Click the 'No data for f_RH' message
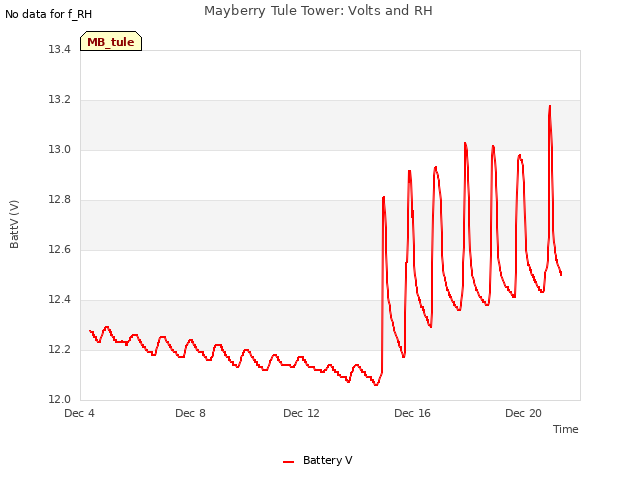 pyautogui.click(x=49, y=14)
